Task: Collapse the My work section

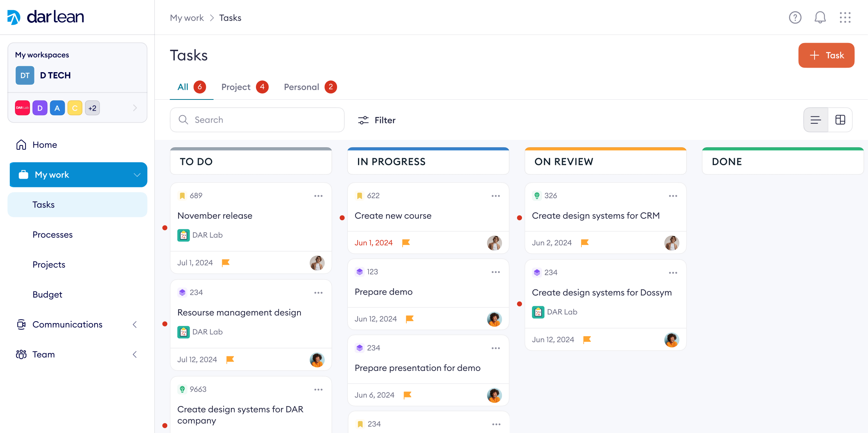Action: (x=137, y=175)
